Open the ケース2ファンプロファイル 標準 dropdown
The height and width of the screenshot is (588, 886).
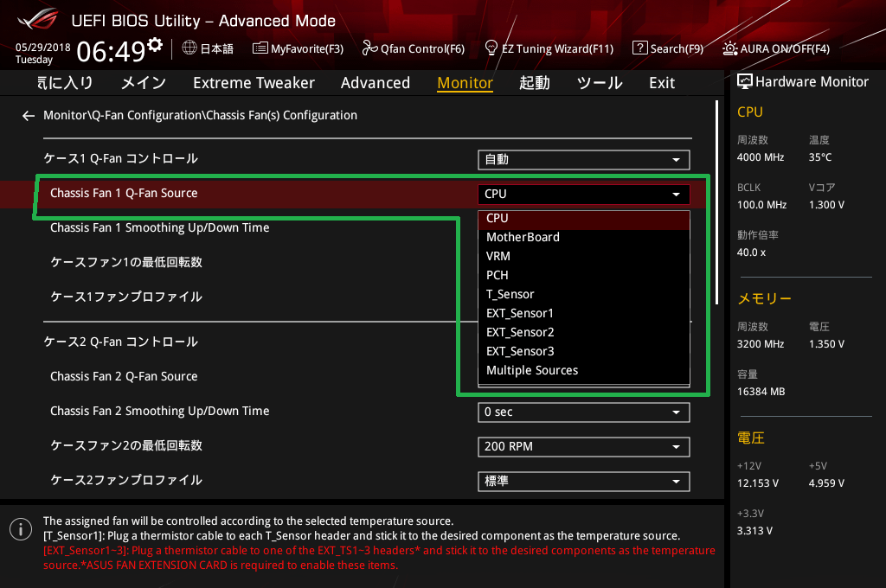tap(584, 482)
